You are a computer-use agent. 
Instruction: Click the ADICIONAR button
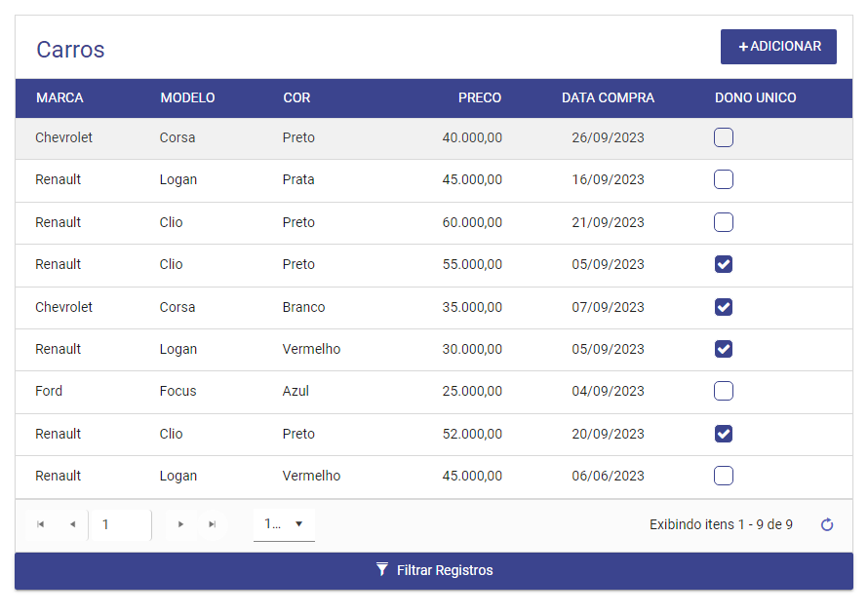(778, 47)
